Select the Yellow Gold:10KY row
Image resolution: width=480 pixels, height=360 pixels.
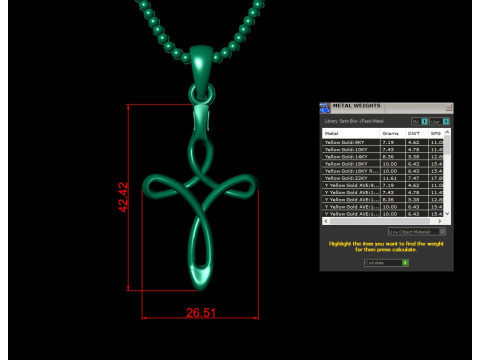pyautogui.click(x=383, y=149)
